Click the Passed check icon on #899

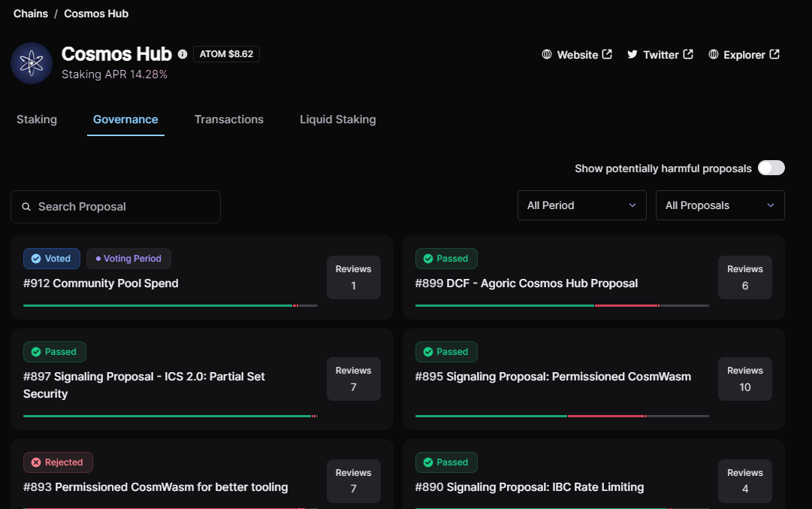[x=427, y=259]
